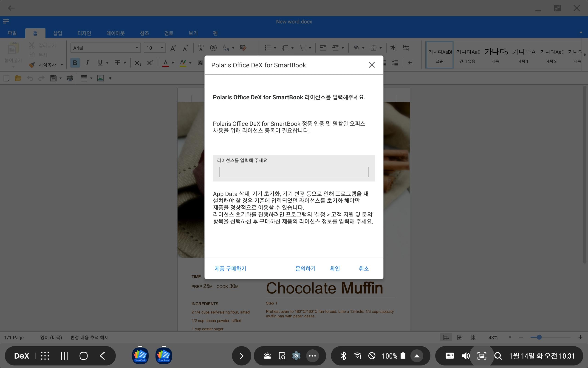Click the license key input field
588x368 pixels.
point(294,172)
